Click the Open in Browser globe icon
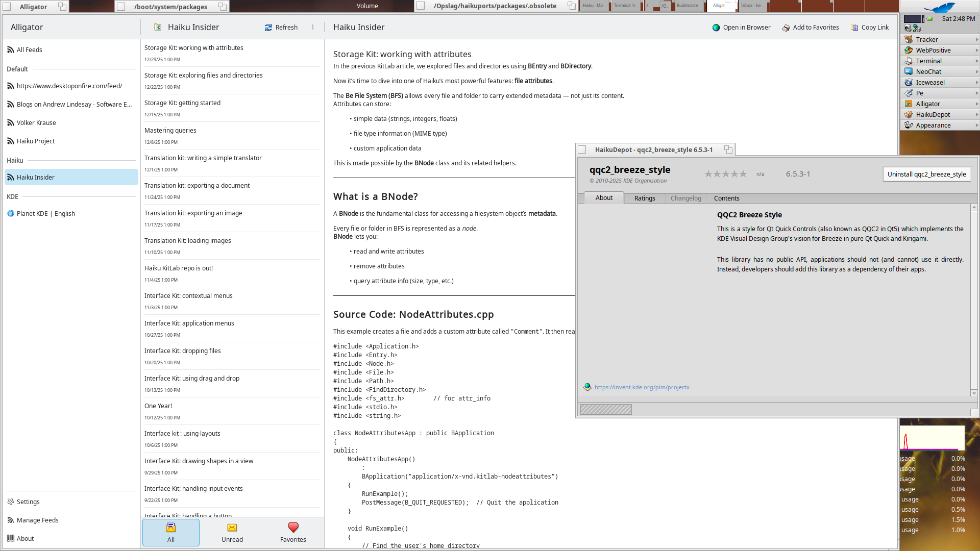 (716, 28)
